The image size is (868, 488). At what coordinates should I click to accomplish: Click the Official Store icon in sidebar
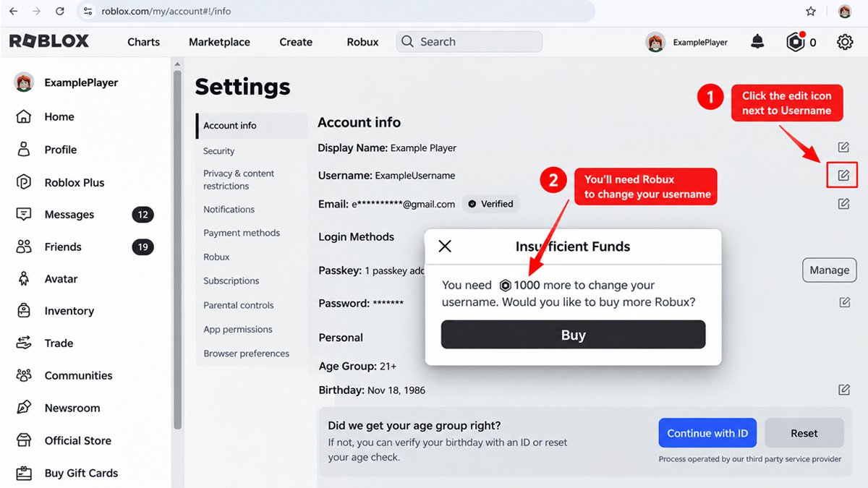[x=24, y=440]
